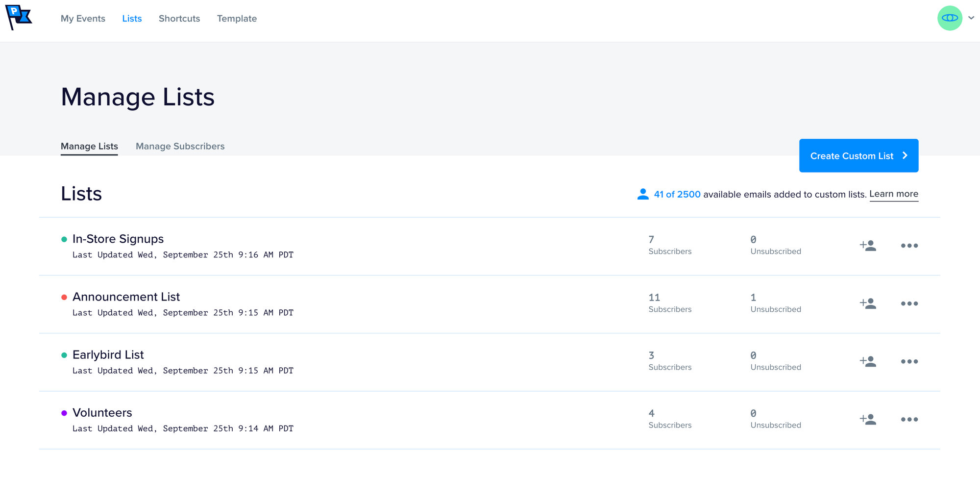
Task: Switch to Manage Subscribers tab
Action: pyautogui.click(x=180, y=146)
